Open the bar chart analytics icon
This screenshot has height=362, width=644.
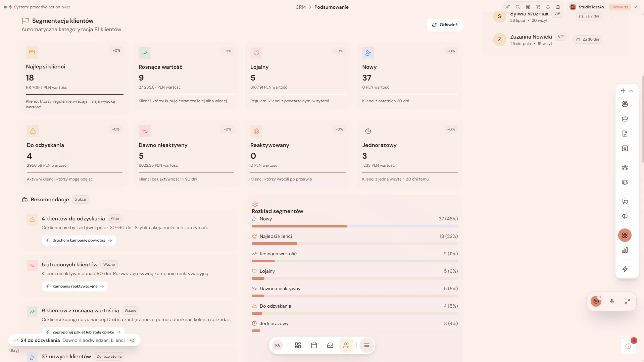pos(625,250)
